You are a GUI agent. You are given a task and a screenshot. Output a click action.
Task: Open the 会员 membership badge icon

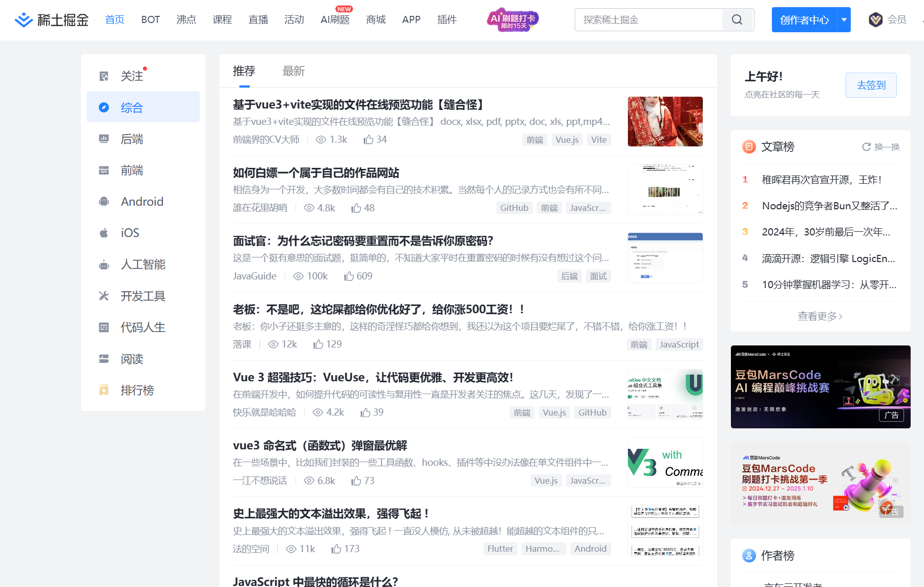point(875,20)
